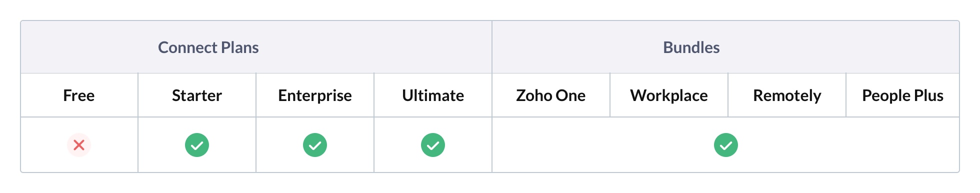Select the Ultimate plan availability cell
The image size is (980, 193).
pos(433,145)
